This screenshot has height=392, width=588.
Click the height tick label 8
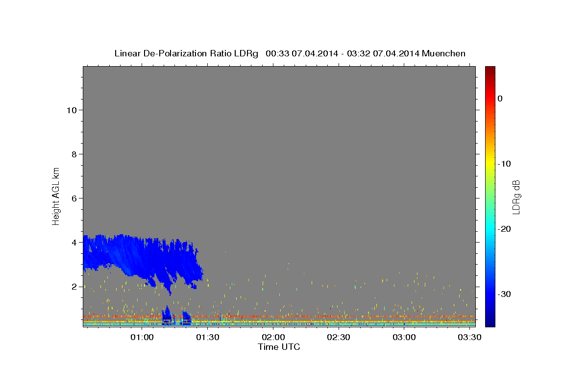(x=74, y=154)
